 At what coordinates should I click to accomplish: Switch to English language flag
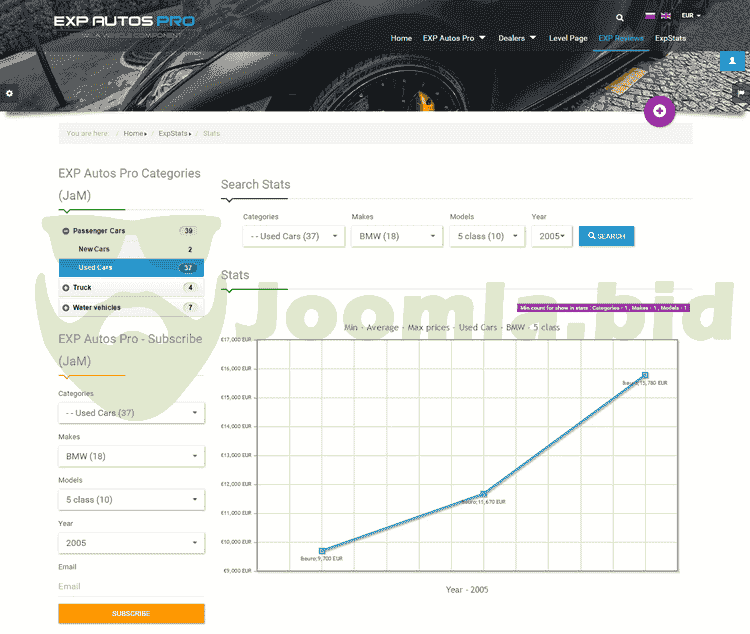[665, 16]
